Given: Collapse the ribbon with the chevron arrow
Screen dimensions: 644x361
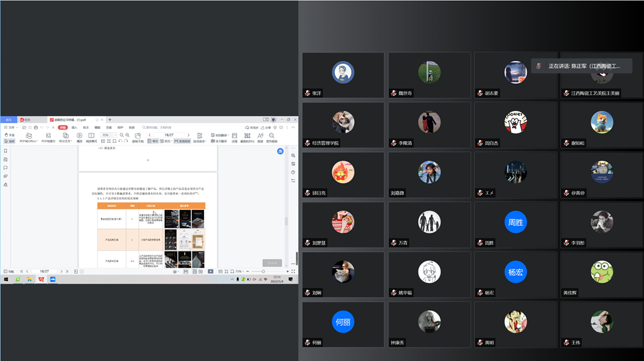Looking at the screenshot, I should [293, 128].
